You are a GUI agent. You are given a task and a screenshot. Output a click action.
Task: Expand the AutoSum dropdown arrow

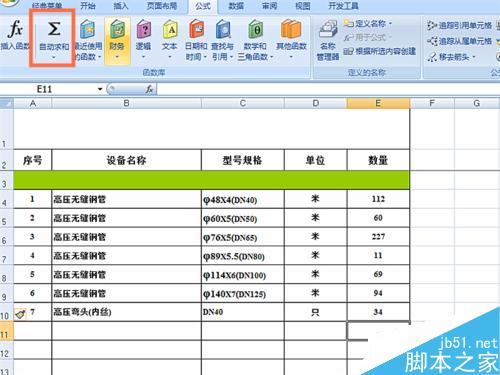click(54, 58)
